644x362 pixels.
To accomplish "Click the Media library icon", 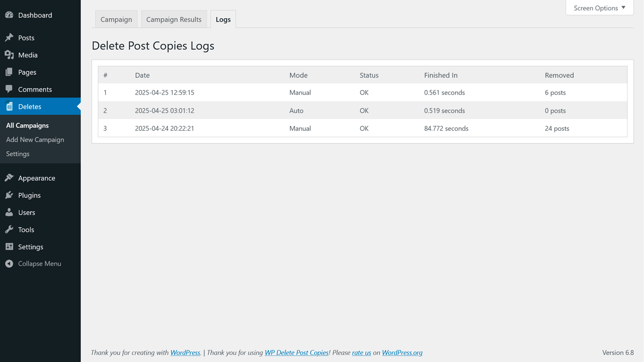I will (x=9, y=55).
